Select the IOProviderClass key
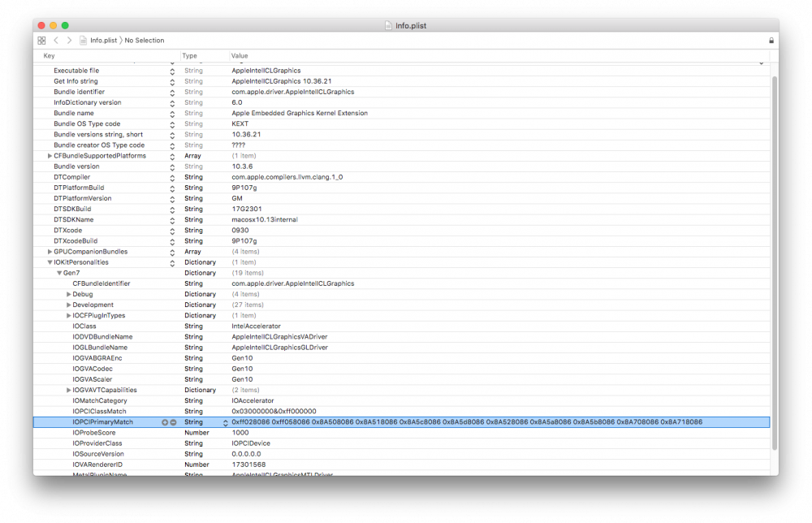 pos(97,443)
